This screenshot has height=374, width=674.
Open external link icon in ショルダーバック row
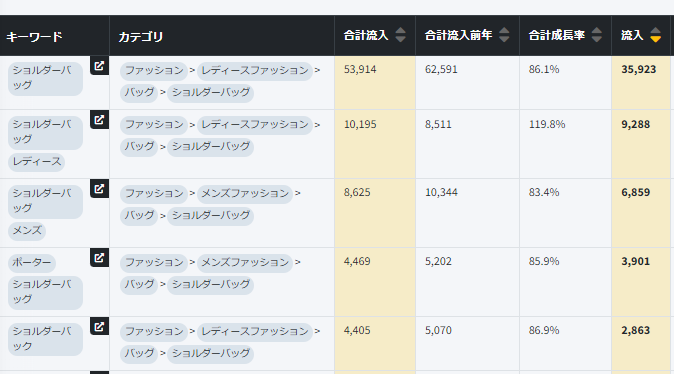(99, 327)
